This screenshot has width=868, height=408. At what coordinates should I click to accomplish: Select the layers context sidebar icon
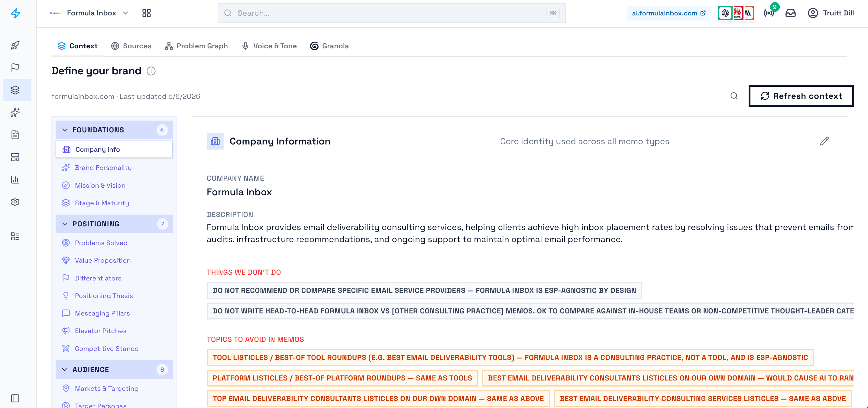point(15,90)
